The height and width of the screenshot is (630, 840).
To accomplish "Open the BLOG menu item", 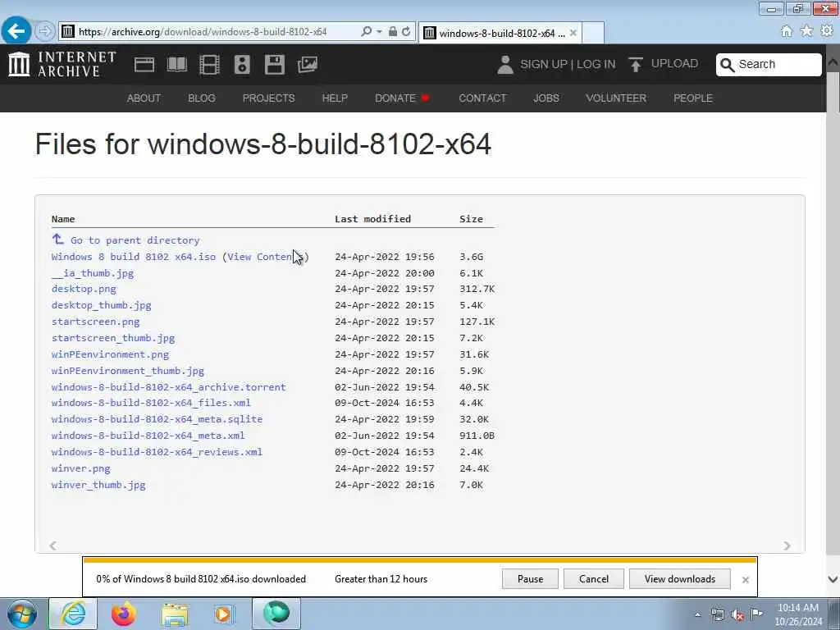I will click(202, 98).
